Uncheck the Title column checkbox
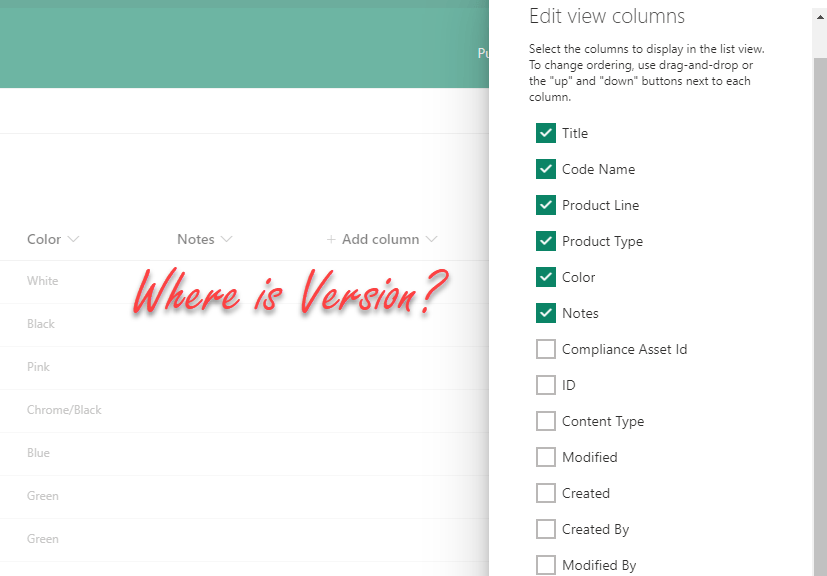The height and width of the screenshot is (576, 827). coord(546,132)
